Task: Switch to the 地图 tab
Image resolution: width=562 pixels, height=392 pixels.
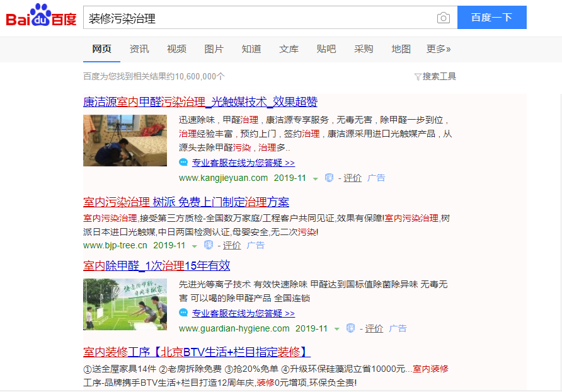Action: [401, 49]
